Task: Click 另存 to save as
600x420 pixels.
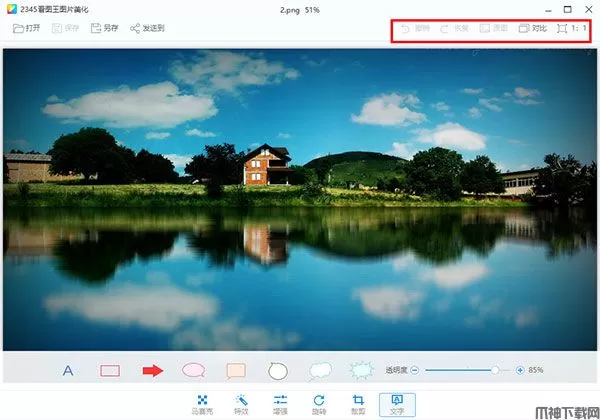Action: pos(105,28)
